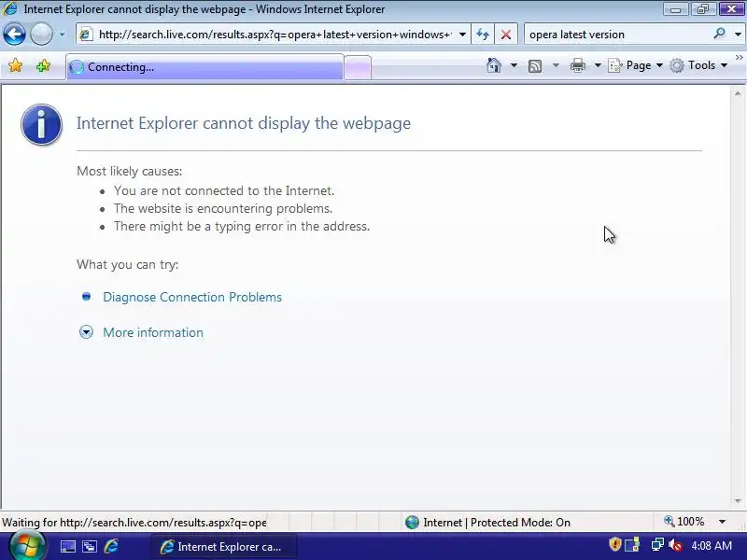Open the Favorites Center star icon
747x560 pixels.
(x=15, y=65)
